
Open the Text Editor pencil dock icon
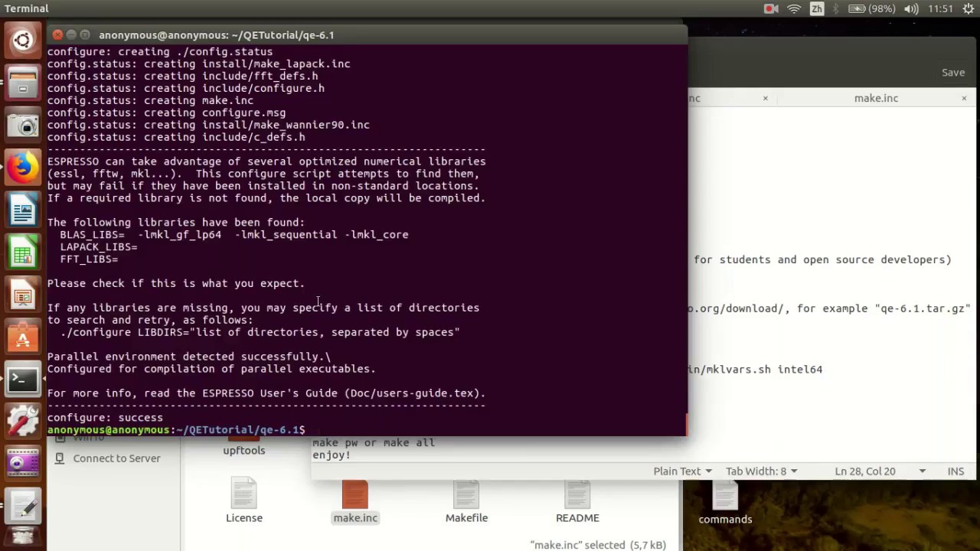pos(23,506)
